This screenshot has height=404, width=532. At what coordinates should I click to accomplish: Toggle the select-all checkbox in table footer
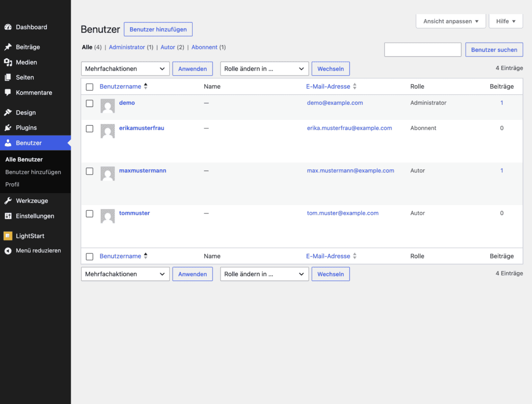click(89, 257)
